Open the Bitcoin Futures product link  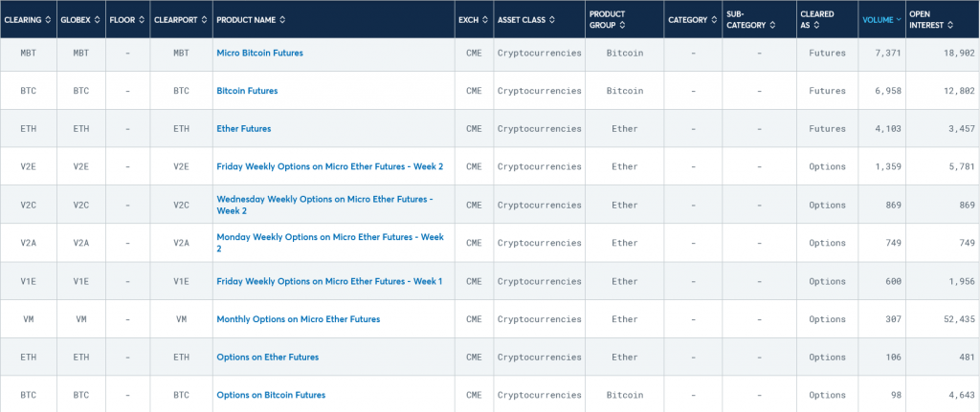[x=247, y=91]
